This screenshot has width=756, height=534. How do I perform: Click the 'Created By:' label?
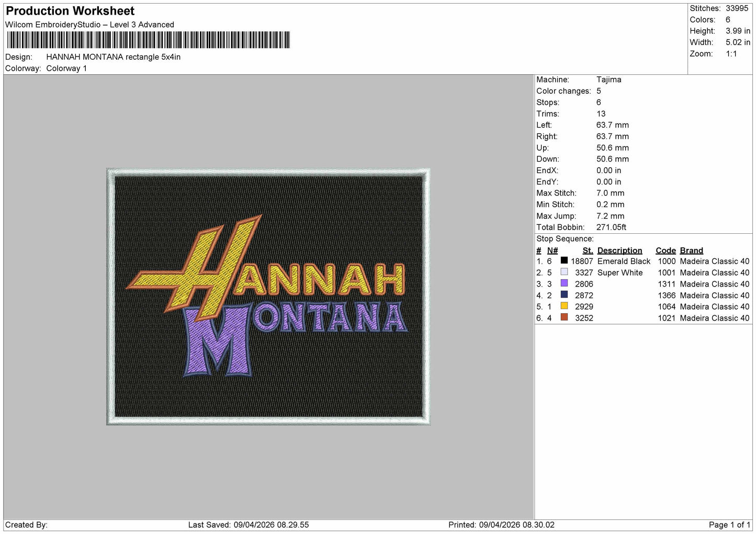tap(26, 525)
